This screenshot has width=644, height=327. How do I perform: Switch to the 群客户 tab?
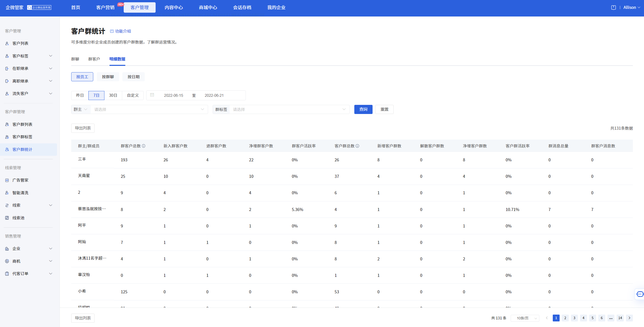click(x=94, y=59)
